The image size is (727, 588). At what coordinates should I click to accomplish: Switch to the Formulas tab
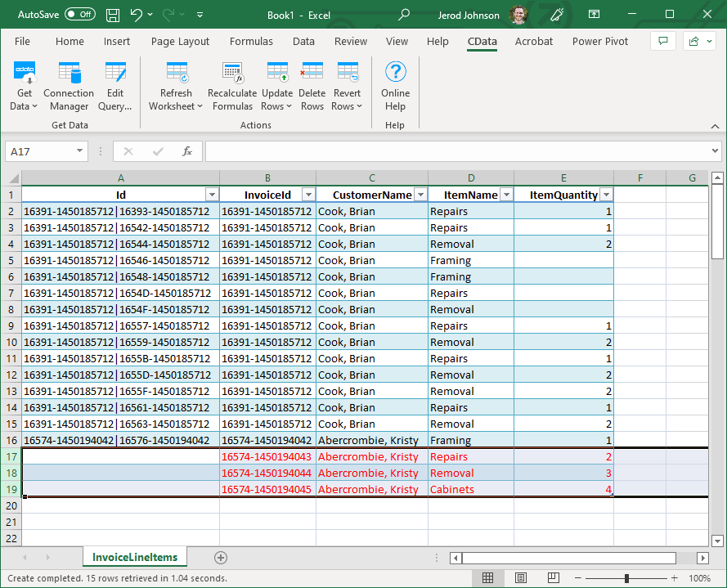click(x=251, y=41)
